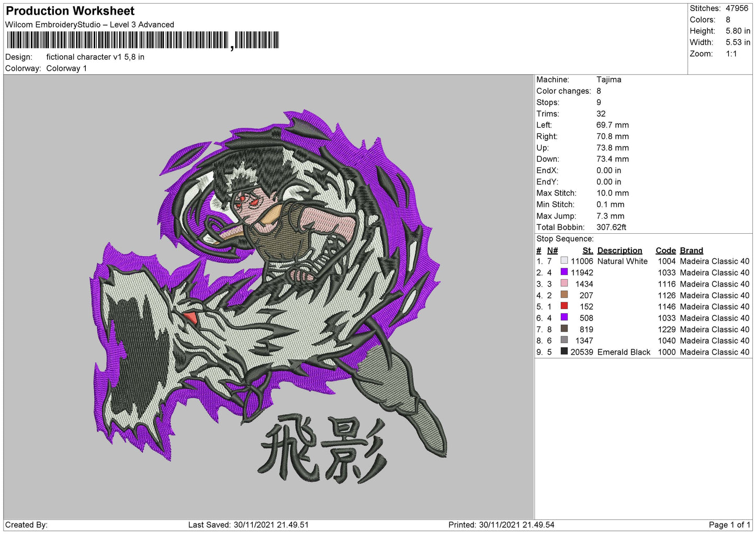Click the design name 'fictional character v1 5,8 in'
Image resolution: width=756 pixels, height=534 pixels.
coord(95,57)
